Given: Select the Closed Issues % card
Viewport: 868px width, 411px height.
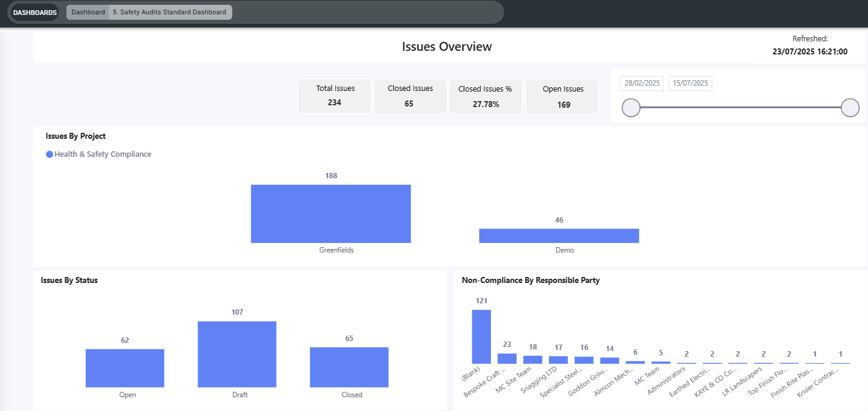Looking at the screenshot, I should pyautogui.click(x=485, y=96).
